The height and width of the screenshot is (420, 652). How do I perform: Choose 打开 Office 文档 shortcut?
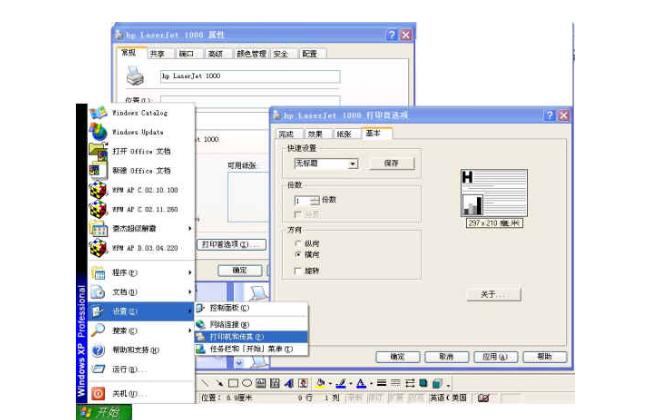click(141, 151)
